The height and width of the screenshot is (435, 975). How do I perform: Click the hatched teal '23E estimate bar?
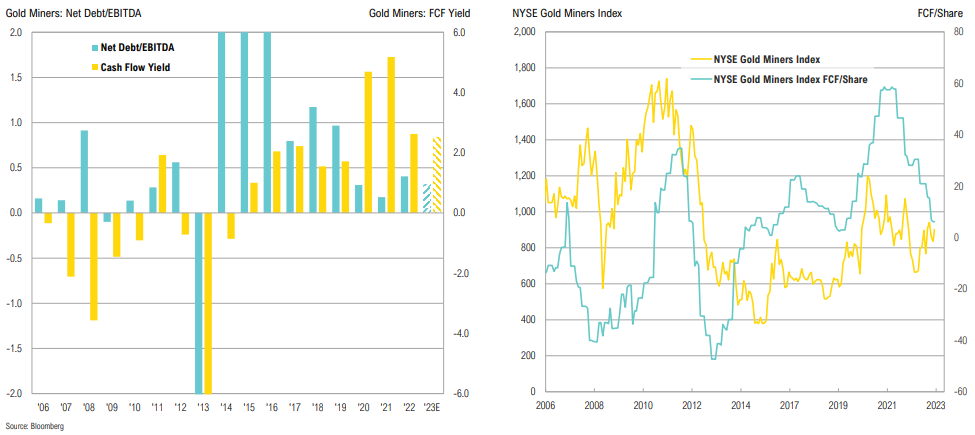click(427, 198)
